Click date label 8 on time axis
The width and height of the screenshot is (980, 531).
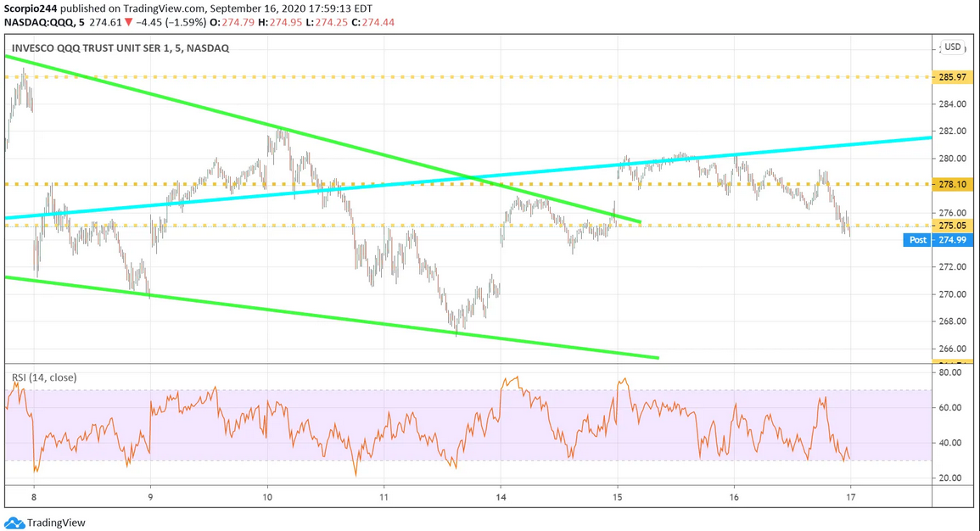pos(34,497)
